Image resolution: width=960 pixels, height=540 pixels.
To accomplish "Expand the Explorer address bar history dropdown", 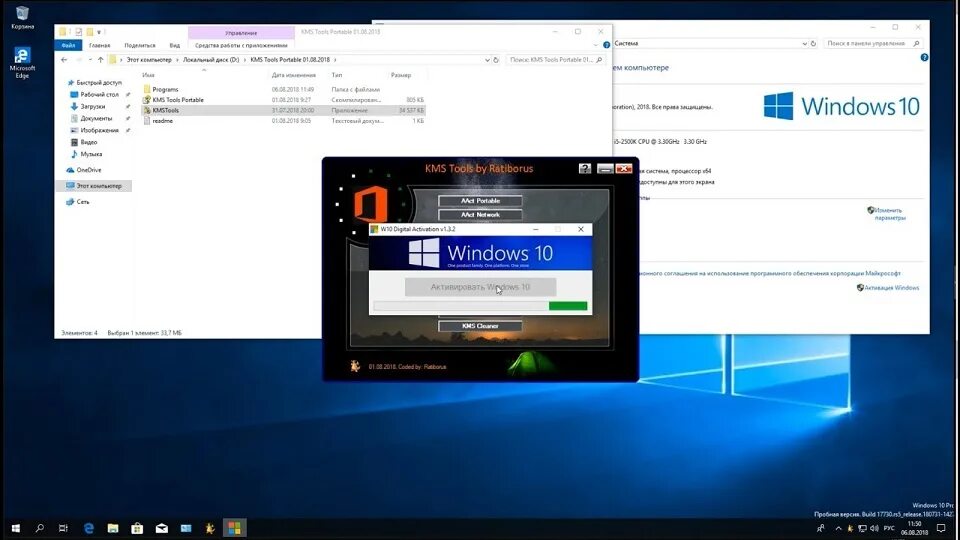I will pyautogui.click(x=487, y=60).
